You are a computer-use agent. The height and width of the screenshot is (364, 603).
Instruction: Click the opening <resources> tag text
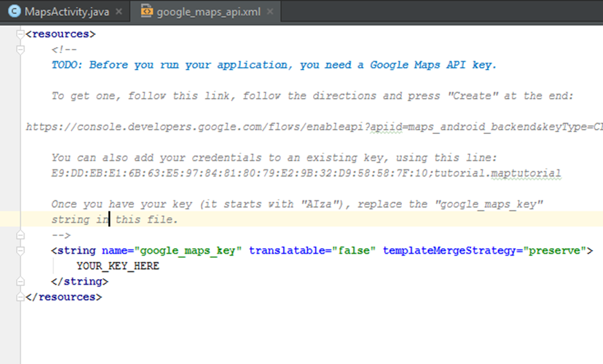point(61,34)
